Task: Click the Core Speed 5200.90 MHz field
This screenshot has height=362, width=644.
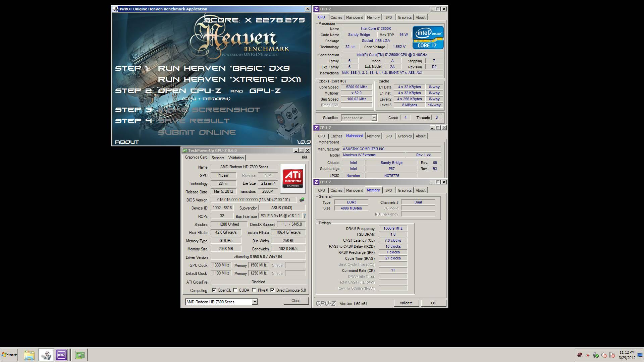Action: point(357,87)
